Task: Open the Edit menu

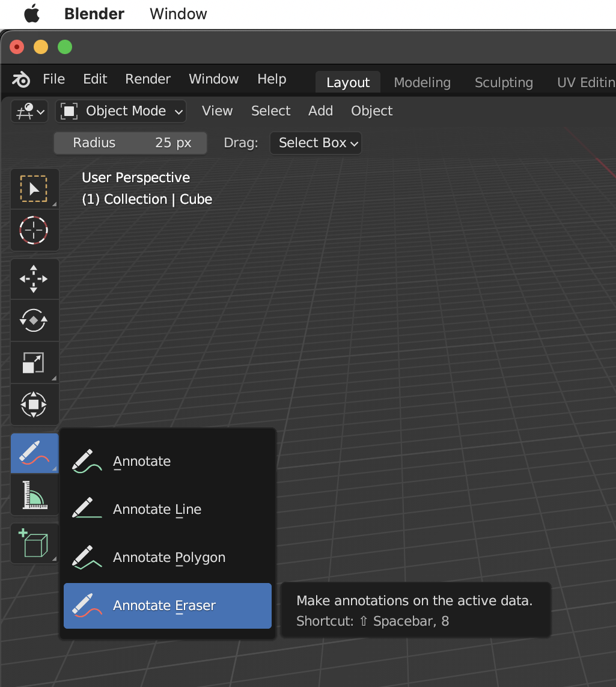Action: (x=95, y=79)
